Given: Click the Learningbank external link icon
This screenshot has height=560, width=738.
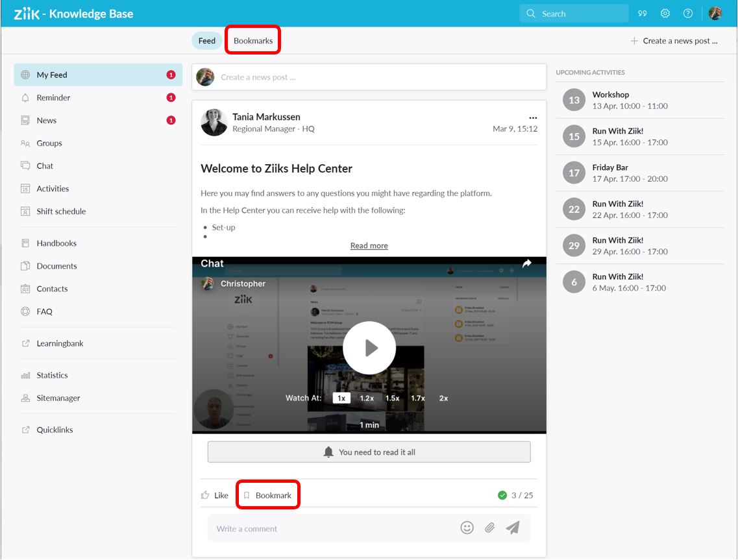Looking at the screenshot, I should (x=25, y=343).
